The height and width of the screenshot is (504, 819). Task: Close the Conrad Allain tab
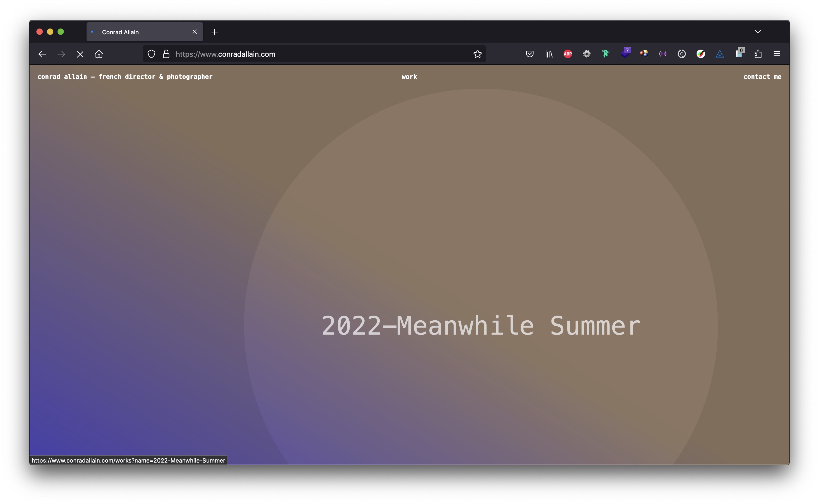coord(194,32)
